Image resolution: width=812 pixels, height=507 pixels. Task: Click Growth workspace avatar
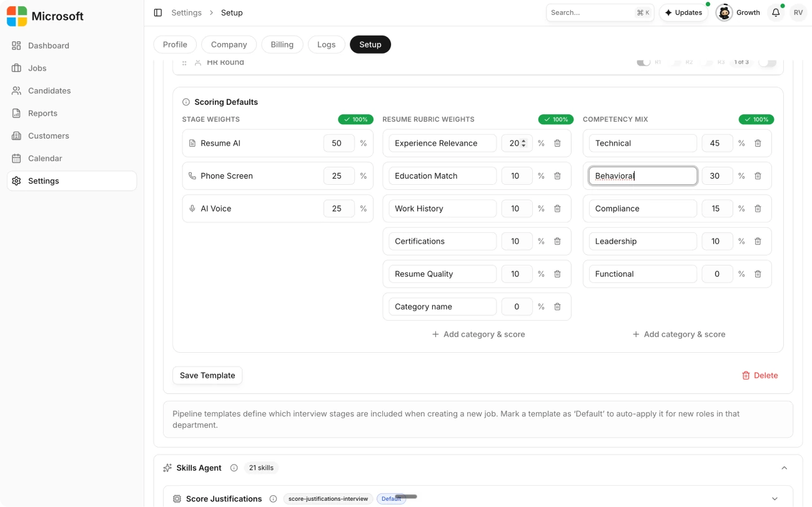coord(724,12)
